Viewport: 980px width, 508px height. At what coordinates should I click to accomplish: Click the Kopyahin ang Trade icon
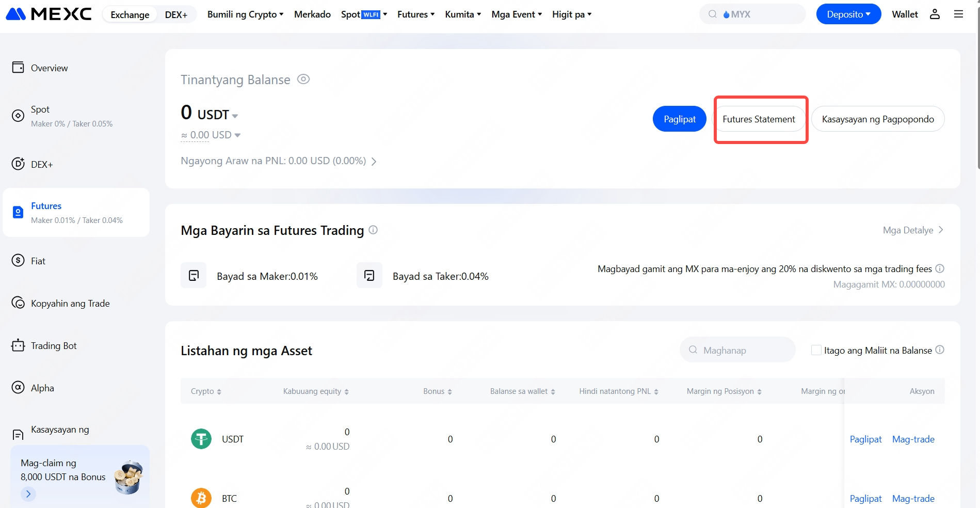tap(18, 303)
